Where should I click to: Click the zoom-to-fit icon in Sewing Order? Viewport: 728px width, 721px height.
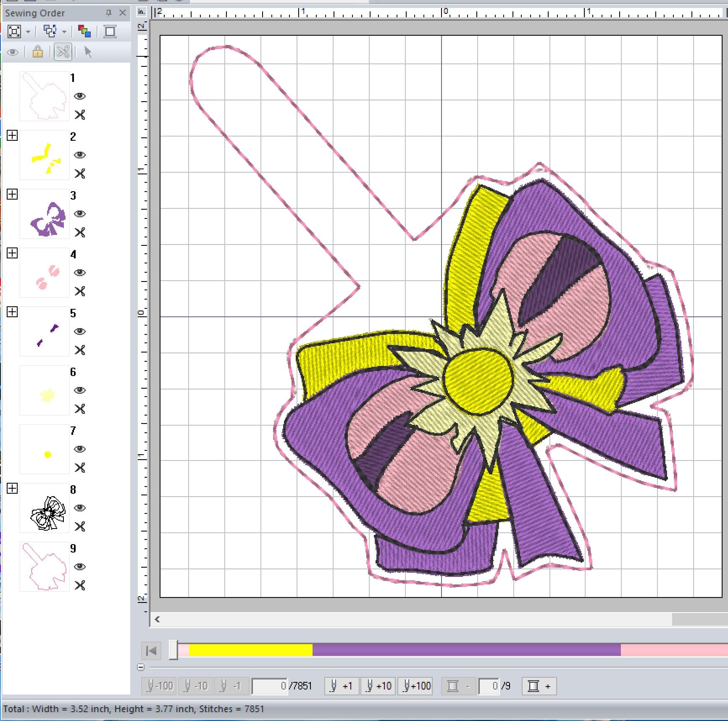point(14,32)
